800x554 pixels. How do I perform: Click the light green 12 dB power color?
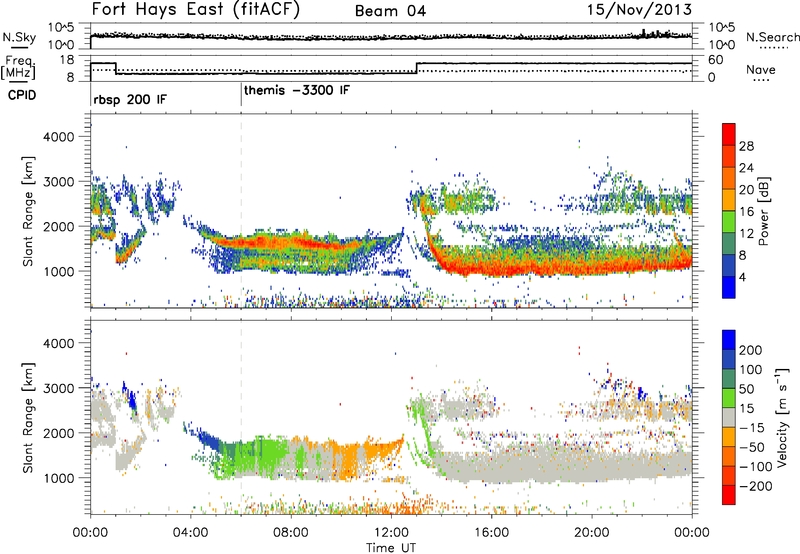tap(729, 222)
